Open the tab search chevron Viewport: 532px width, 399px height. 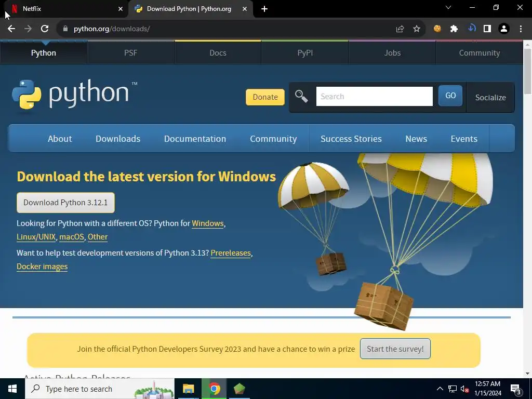(448, 7)
